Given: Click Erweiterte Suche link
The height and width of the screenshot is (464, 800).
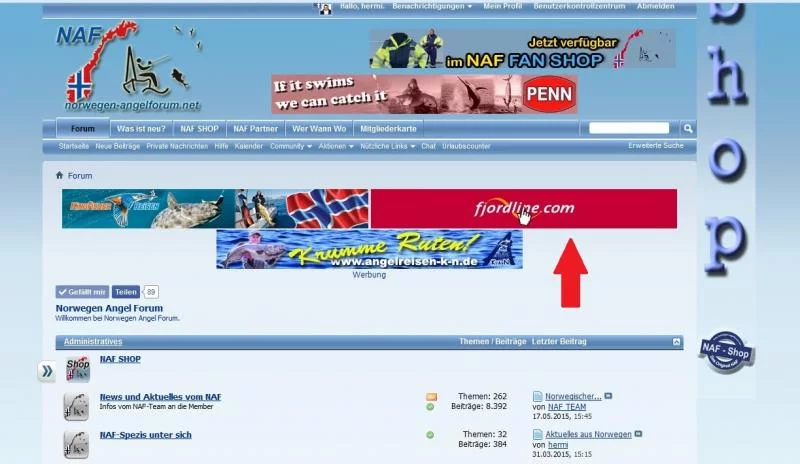Looking at the screenshot, I should pyautogui.click(x=656, y=145).
